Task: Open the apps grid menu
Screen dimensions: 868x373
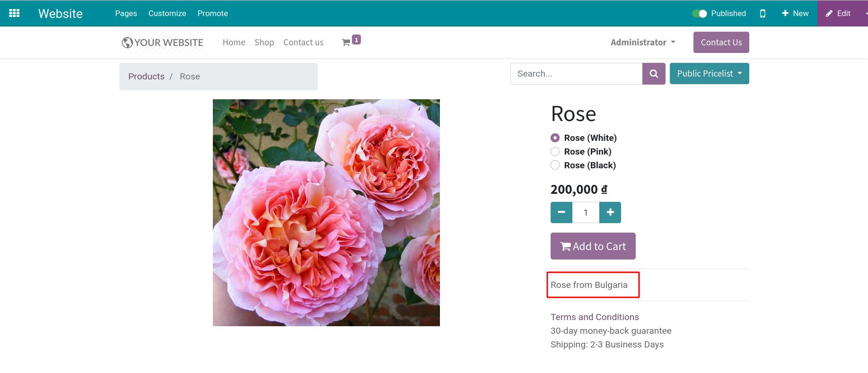Action: [x=14, y=13]
